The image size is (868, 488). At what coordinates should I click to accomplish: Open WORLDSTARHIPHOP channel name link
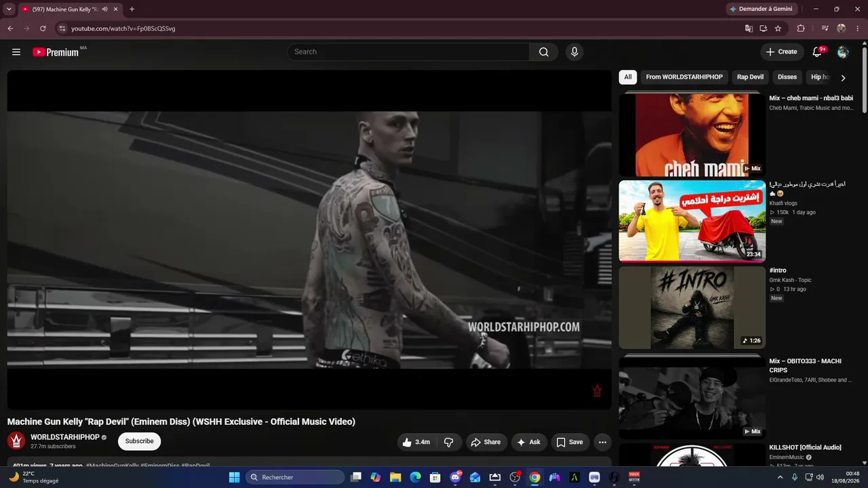(65, 437)
